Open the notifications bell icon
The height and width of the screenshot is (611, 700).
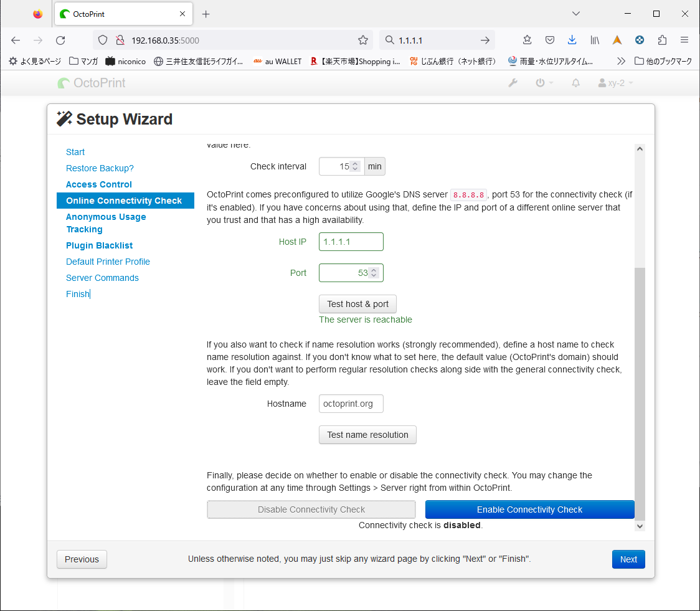click(576, 83)
